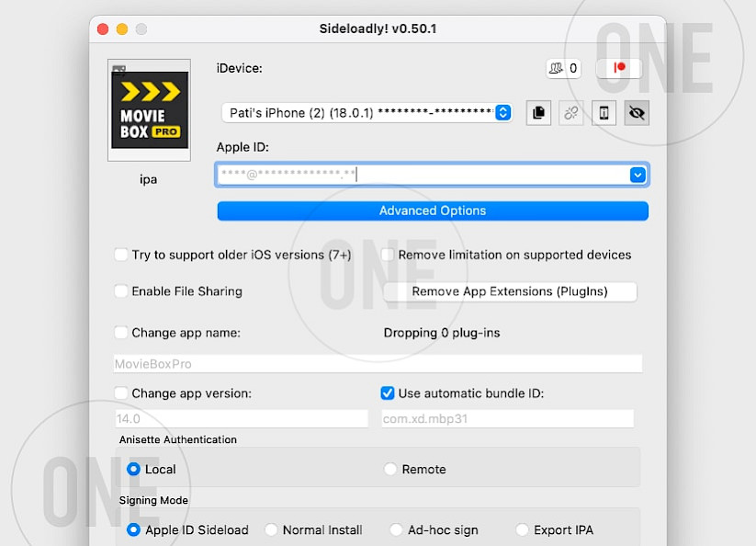Click the copy UDID icon
Image resolution: width=756 pixels, height=546 pixels.
[x=538, y=113]
